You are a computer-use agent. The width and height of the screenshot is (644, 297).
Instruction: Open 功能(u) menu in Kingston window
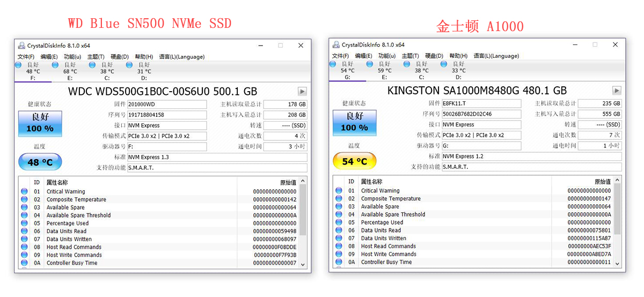point(387,56)
